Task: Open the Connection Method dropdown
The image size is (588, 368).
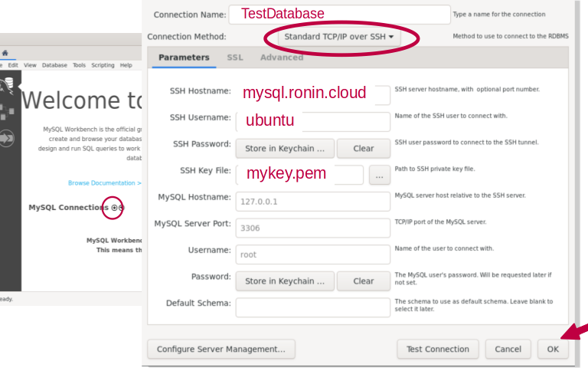Action: coord(339,37)
